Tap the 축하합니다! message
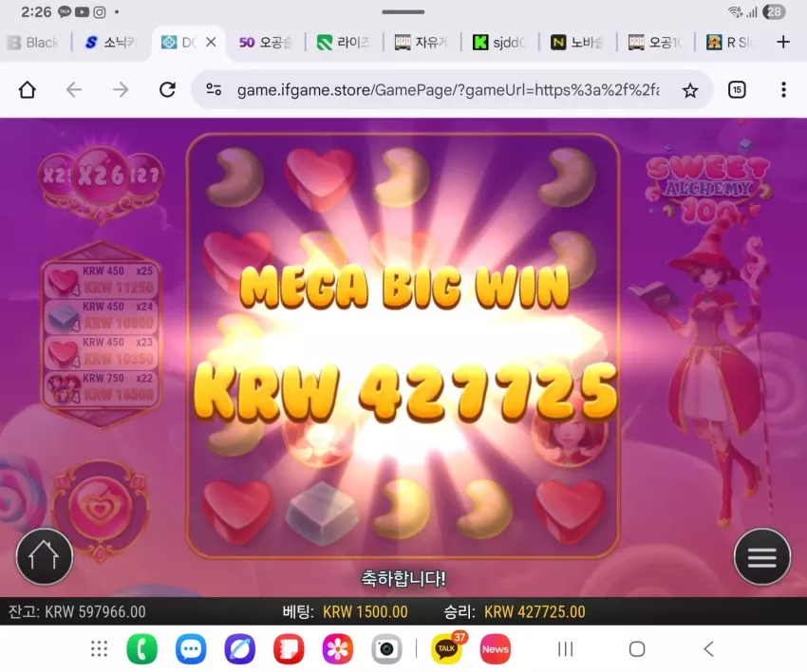807x672 pixels. pyautogui.click(x=403, y=579)
